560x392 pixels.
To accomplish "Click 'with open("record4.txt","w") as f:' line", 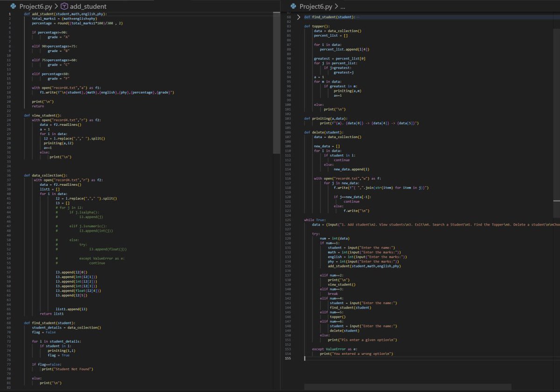I will [x=348, y=178].
